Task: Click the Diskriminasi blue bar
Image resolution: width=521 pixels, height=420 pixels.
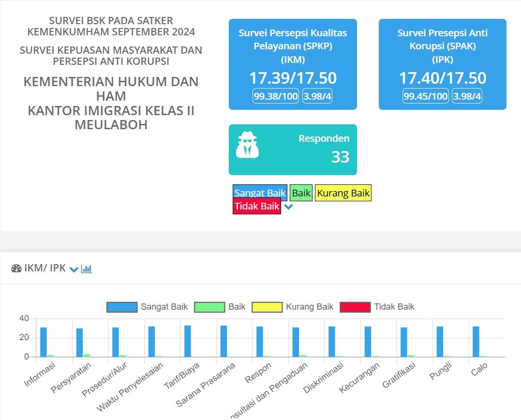Action: click(332, 342)
